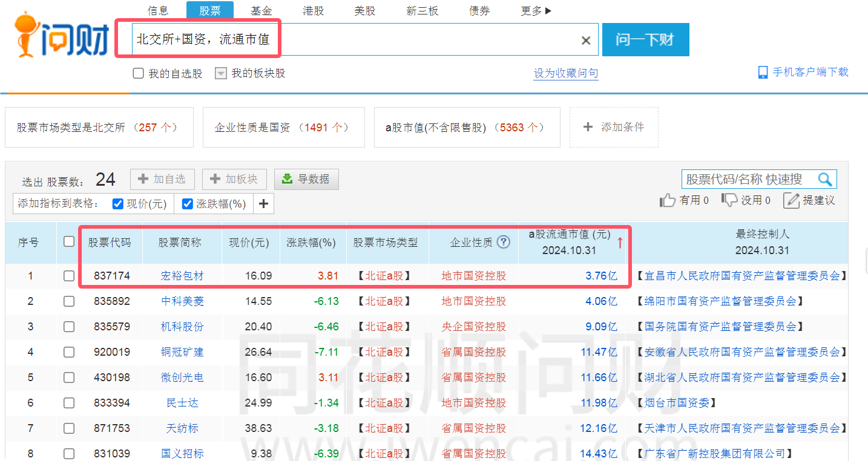Open stock link 铜冠矿建
Screen dimensions: 868x461
coord(182,352)
